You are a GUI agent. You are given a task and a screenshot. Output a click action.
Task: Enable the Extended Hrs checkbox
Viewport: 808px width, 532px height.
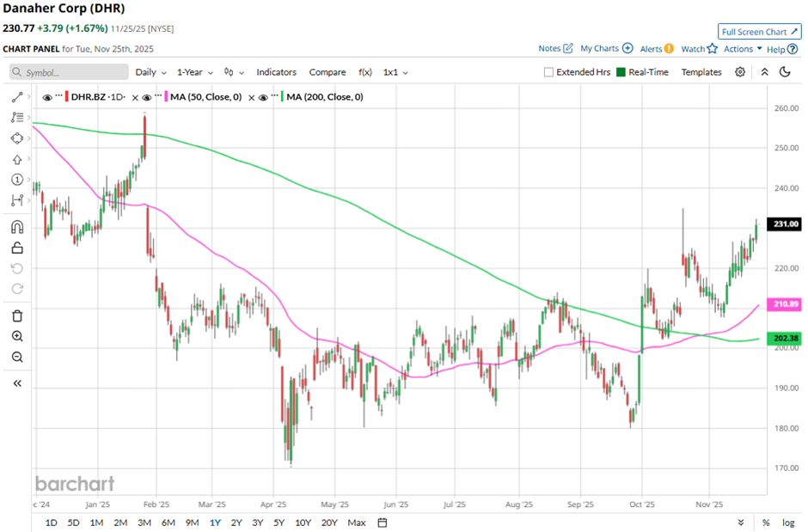coord(548,72)
